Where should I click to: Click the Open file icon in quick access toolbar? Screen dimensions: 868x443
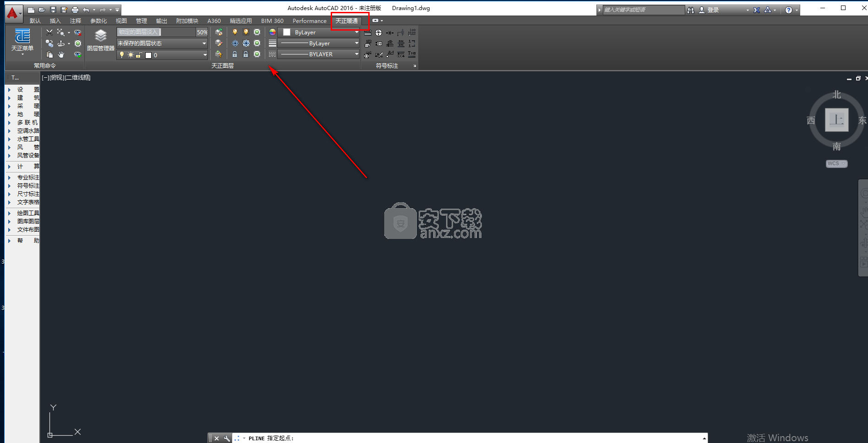pos(42,10)
